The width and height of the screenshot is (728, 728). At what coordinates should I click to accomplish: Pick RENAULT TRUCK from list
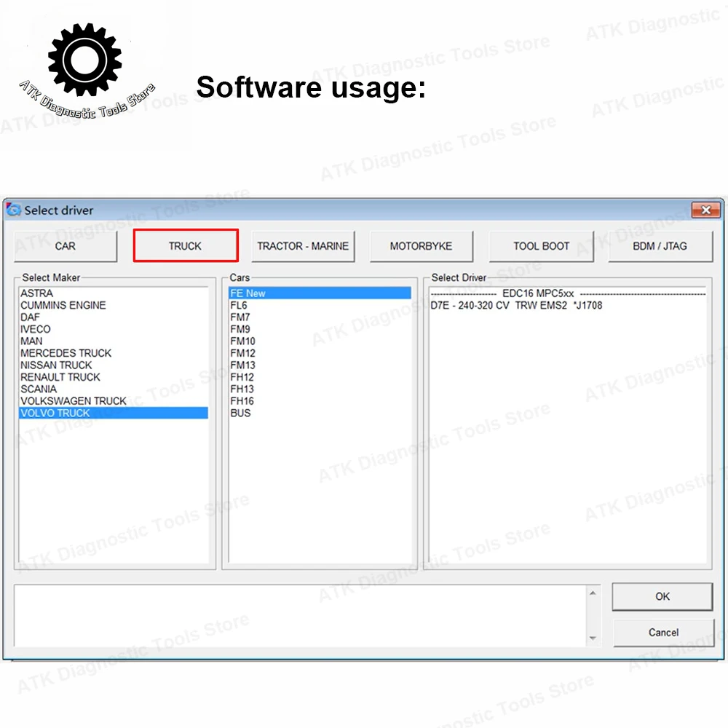114,377
